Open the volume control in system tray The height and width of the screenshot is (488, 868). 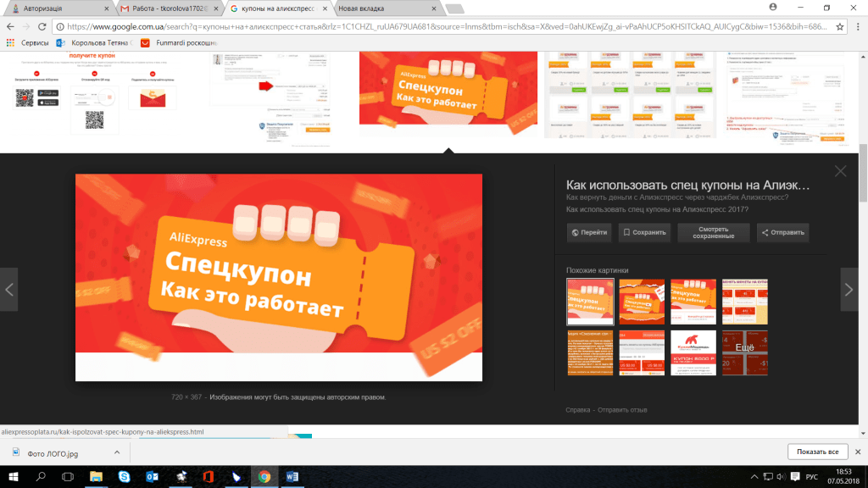point(781,477)
